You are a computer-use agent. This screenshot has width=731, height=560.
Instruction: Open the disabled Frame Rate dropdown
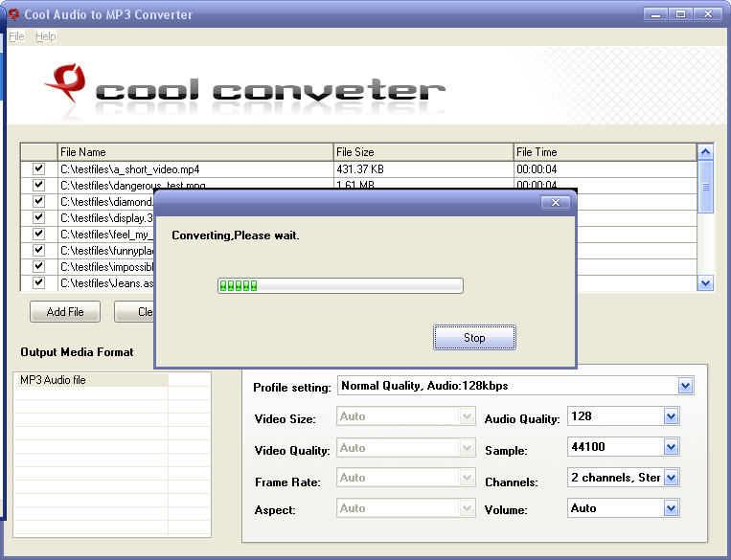(x=467, y=478)
